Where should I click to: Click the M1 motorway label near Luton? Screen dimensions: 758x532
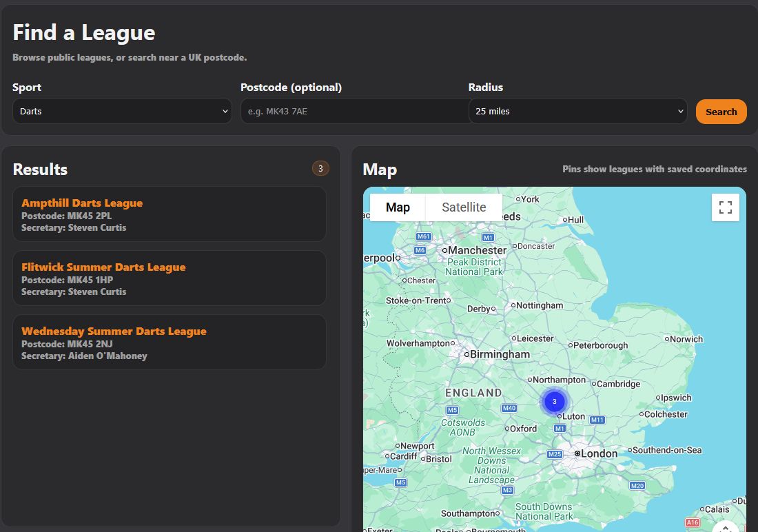(x=559, y=428)
